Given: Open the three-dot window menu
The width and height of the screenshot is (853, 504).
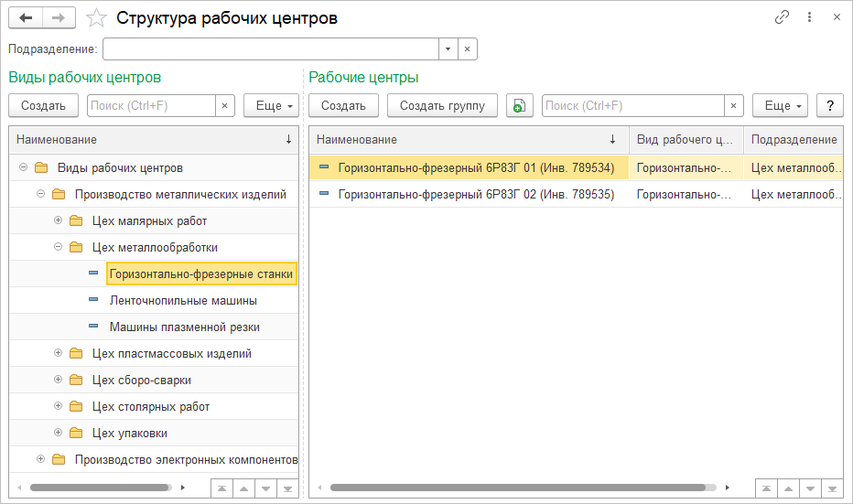Looking at the screenshot, I should tap(809, 17).
